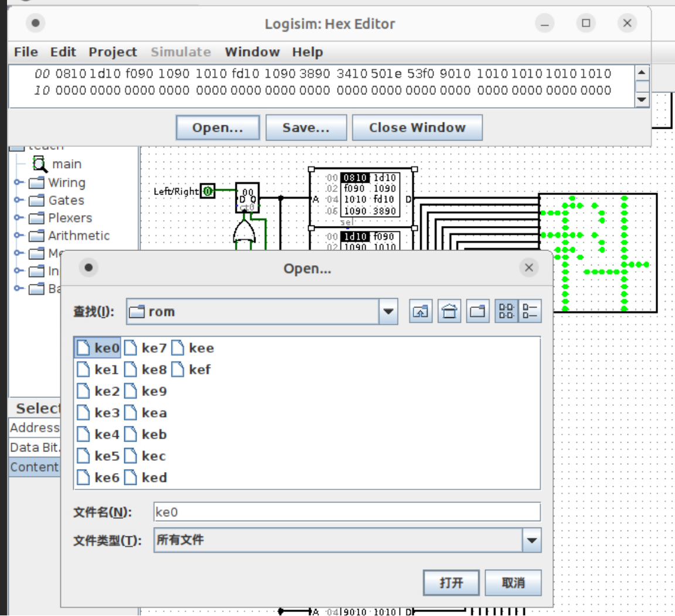Viewport: 675px width, 616px height.
Task: Switch to list view in file chooser
Action: coord(506,312)
